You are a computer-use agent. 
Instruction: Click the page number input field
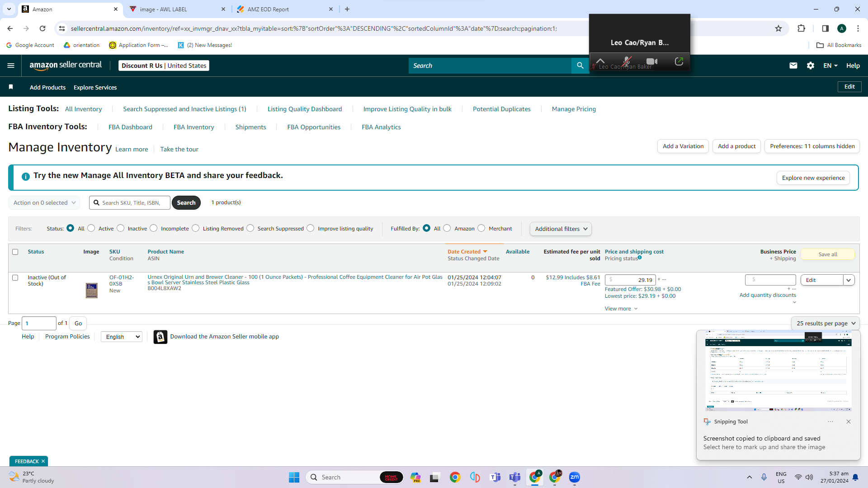(x=39, y=324)
